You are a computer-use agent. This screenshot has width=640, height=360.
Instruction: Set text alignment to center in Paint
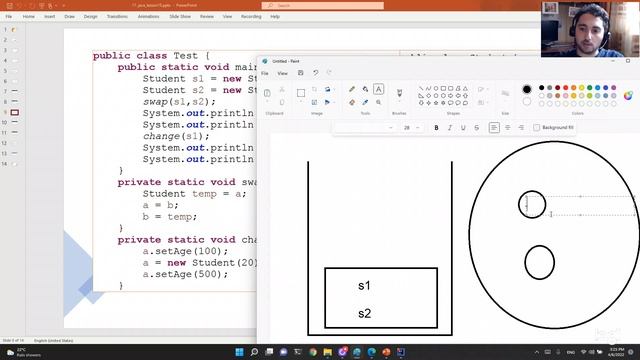point(508,128)
